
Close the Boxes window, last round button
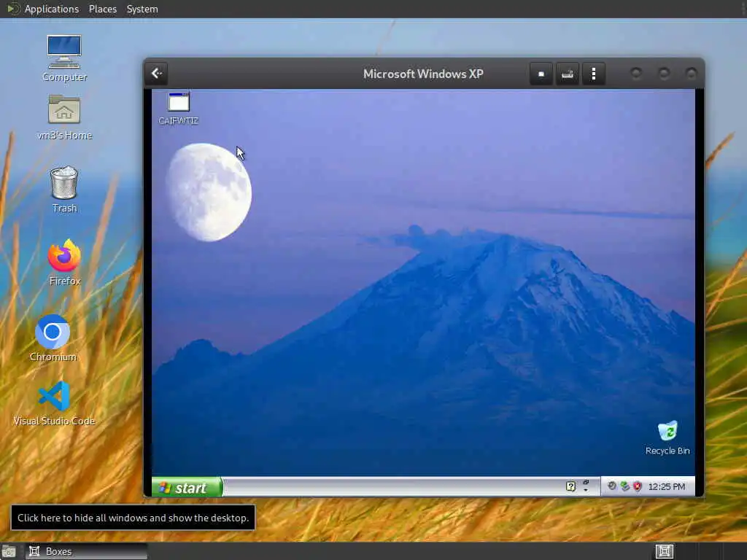691,74
